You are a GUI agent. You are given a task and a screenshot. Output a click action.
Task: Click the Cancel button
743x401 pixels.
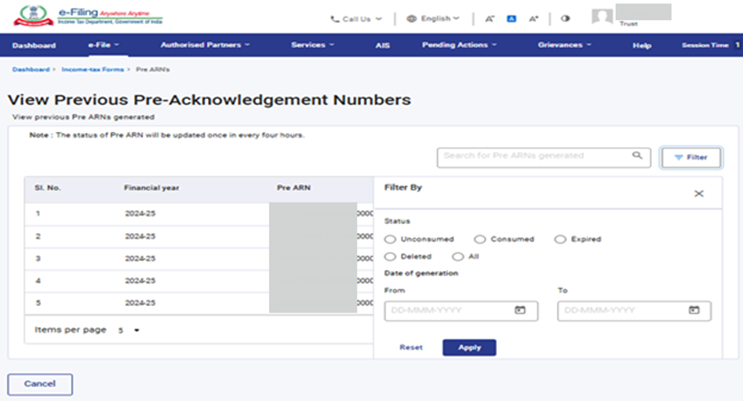(40, 384)
